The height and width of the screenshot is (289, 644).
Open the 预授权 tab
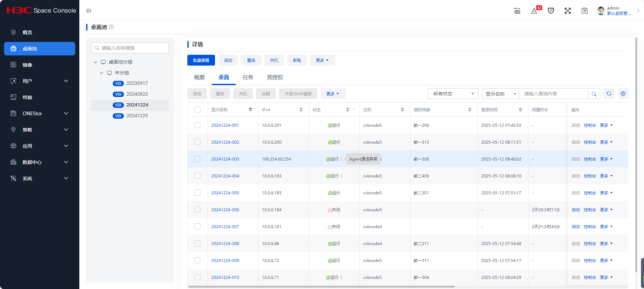(275, 77)
